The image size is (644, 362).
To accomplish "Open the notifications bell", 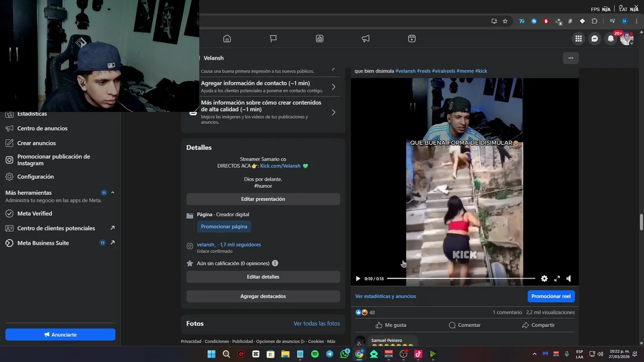I will (611, 39).
